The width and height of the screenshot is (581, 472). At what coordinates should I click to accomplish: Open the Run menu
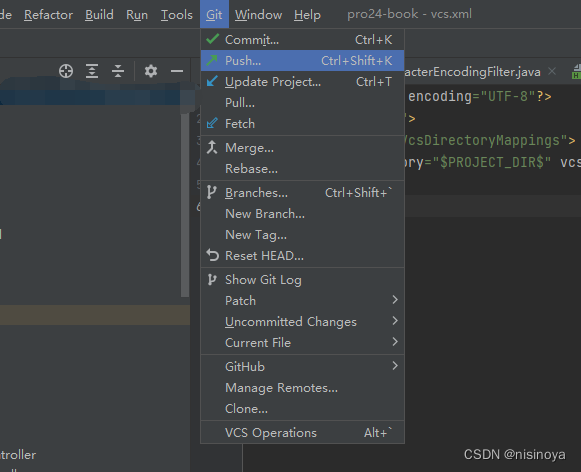coord(137,15)
